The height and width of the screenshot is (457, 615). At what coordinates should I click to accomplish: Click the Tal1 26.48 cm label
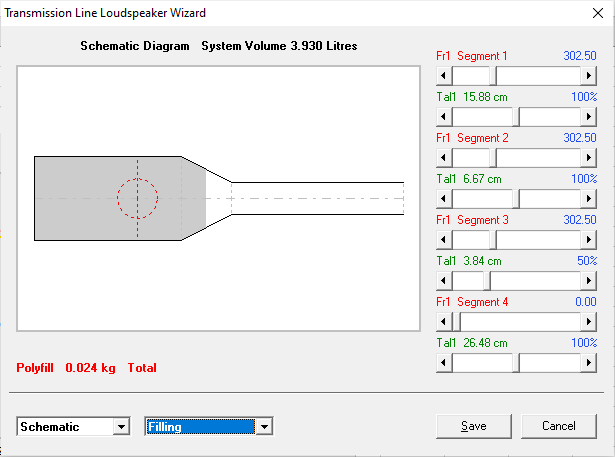coord(472,343)
